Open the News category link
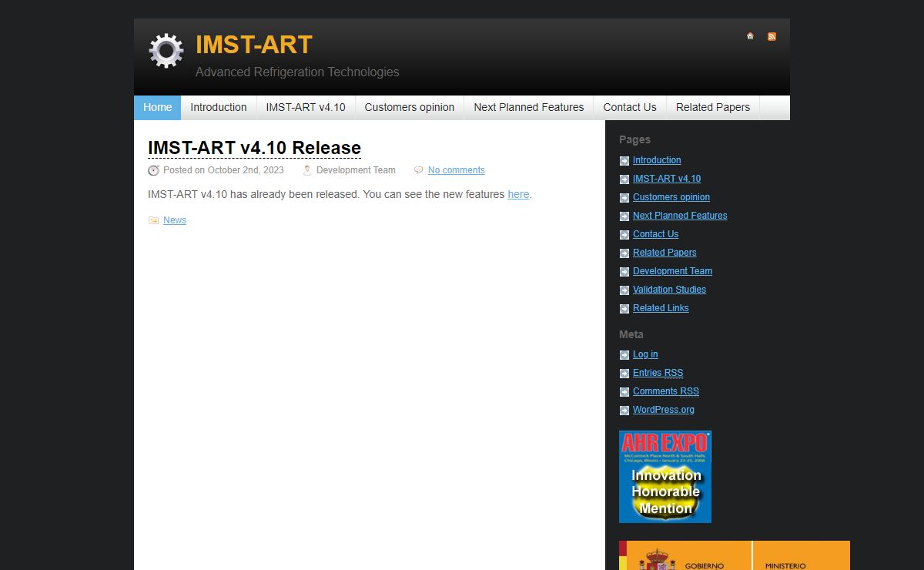The height and width of the screenshot is (570, 924). (175, 220)
